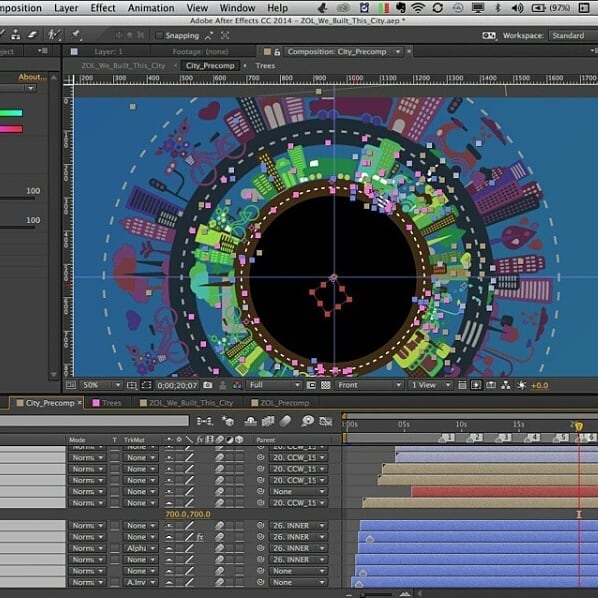This screenshot has width=598, height=598.
Task: Click the snapping options icon next to Snapping
Action: point(209,35)
